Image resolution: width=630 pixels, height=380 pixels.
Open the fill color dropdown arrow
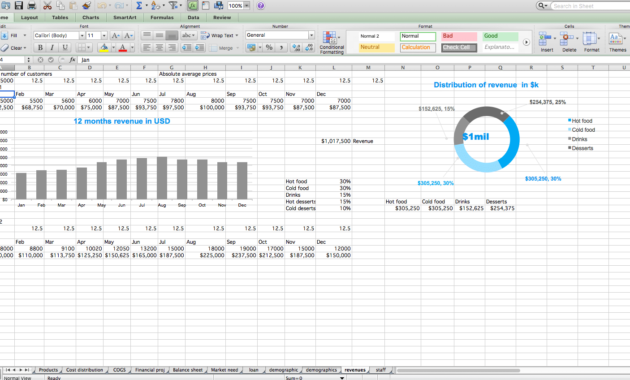tap(113, 47)
